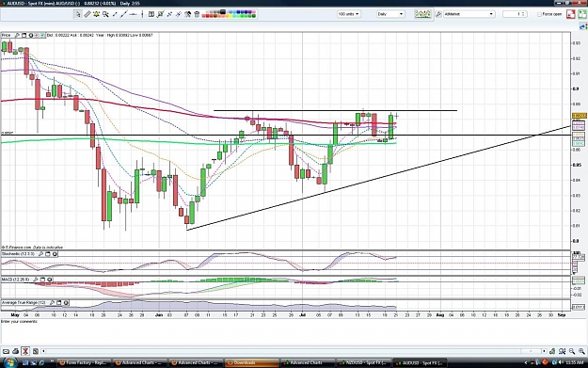
Task: Click the quantity stepper field
Action: click(515, 14)
